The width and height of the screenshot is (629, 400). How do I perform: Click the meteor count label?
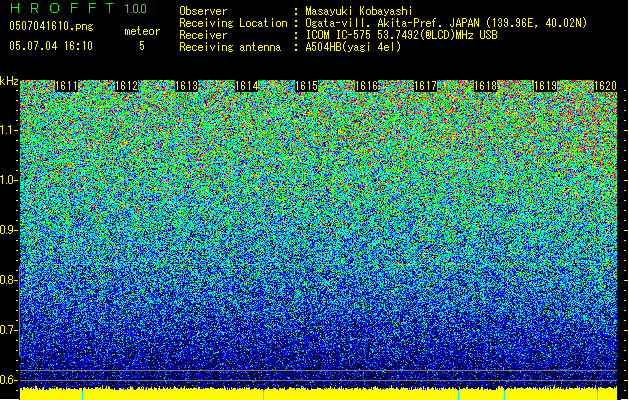[142, 31]
